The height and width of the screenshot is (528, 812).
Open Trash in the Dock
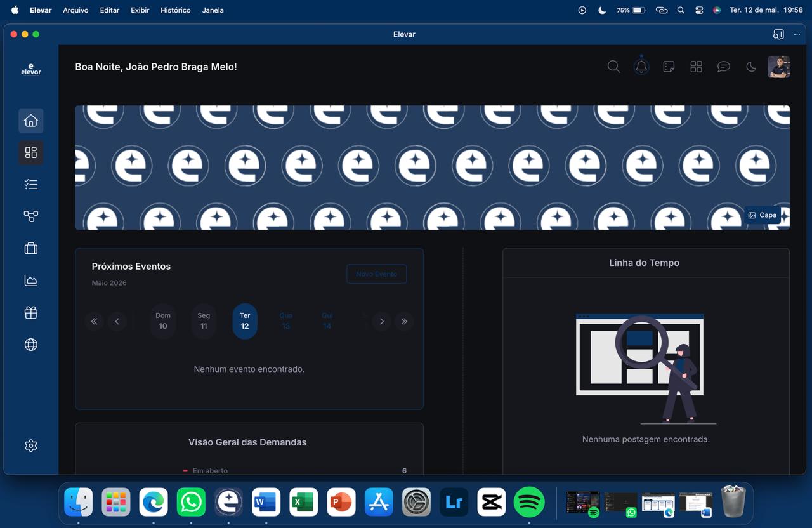tap(733, 502)
